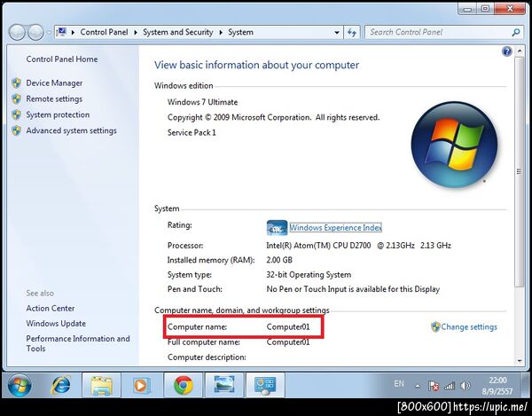Select the Intel Atom processor value
Image resolution: width=532 pixels, height=416 pixels.
[x=358, y=246]
